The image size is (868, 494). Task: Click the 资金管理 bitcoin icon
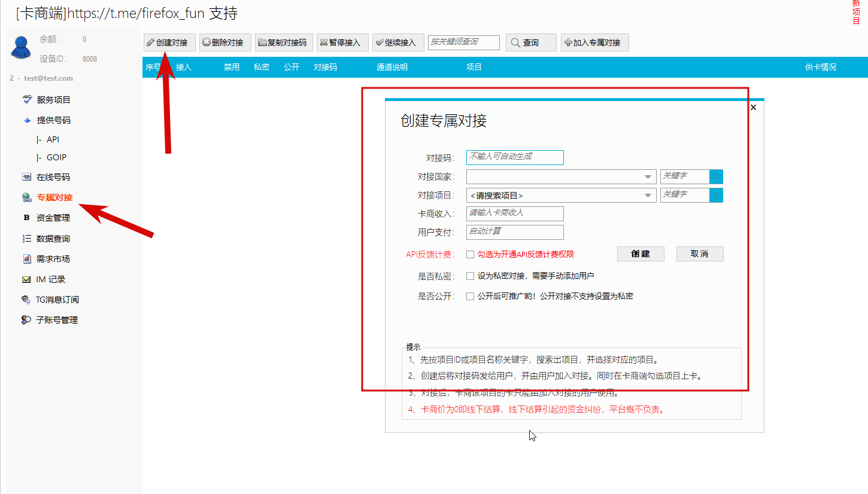(x=26, y=218)
